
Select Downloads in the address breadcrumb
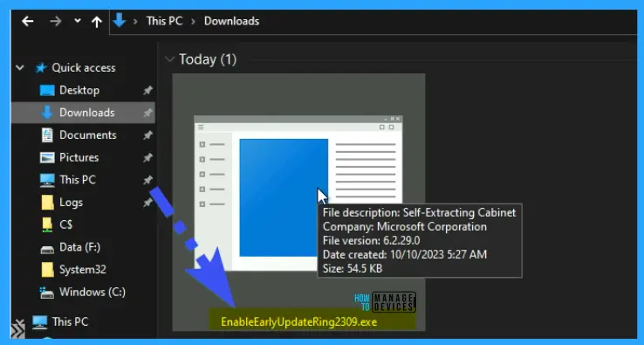(x=231, y=21)
